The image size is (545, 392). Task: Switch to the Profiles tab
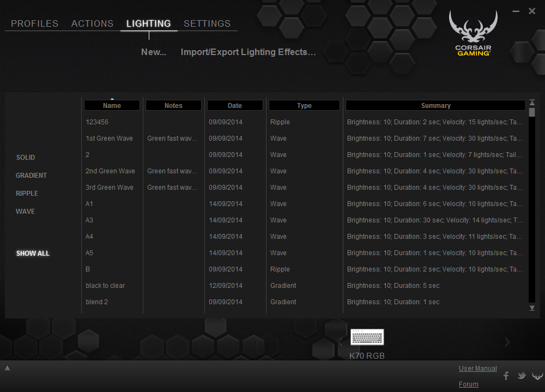[x=34, y=23]
